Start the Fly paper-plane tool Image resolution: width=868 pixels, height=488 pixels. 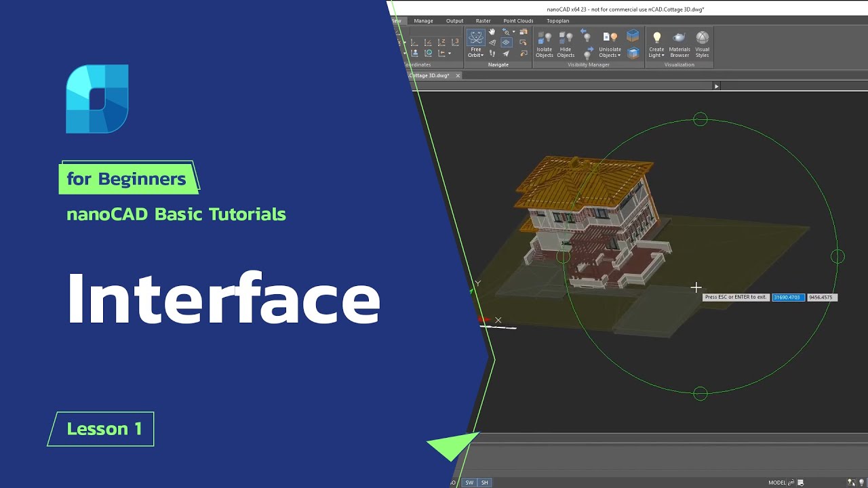click(x=506, y=54)
